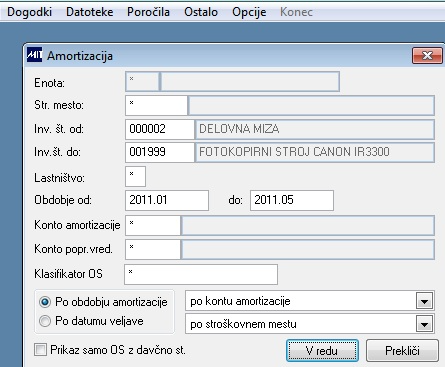This screenshot has height=367, width=445.
Task: Click the Klasifikator OS input field
Action: [x=201, y=274]
